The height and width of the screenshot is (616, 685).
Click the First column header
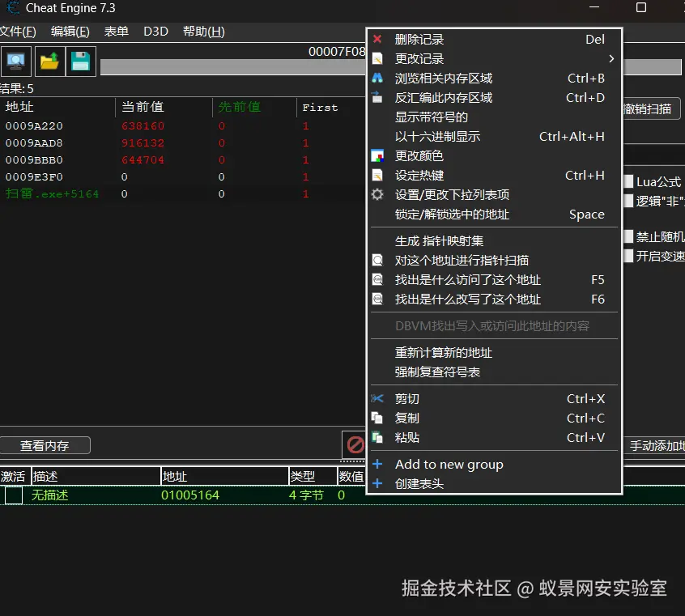click(331, 107)
